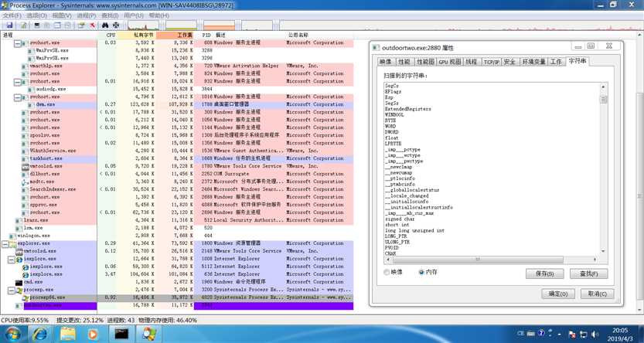The width and height of the screenshot is (644, 343).
Task: Click the CPU usage mini graph in toolbar
Action: [x=143, y=25]
